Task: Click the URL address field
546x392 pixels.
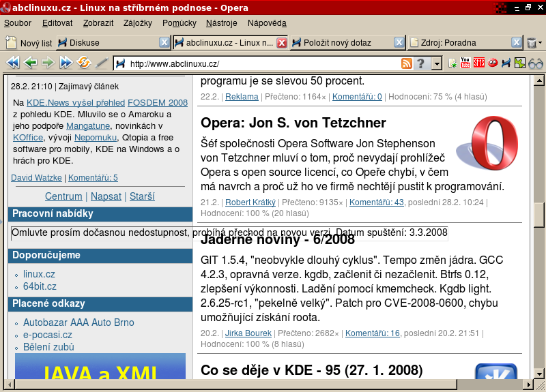Action: click(x=265, y=63)
